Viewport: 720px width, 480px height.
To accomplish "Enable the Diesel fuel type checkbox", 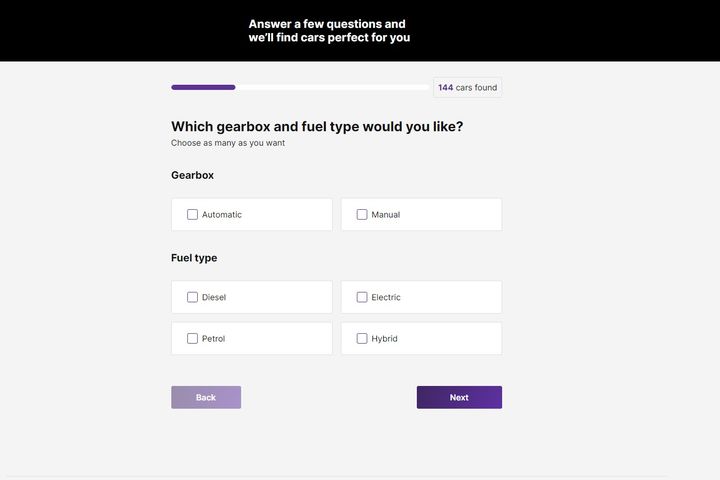I will tap(192, 297).
